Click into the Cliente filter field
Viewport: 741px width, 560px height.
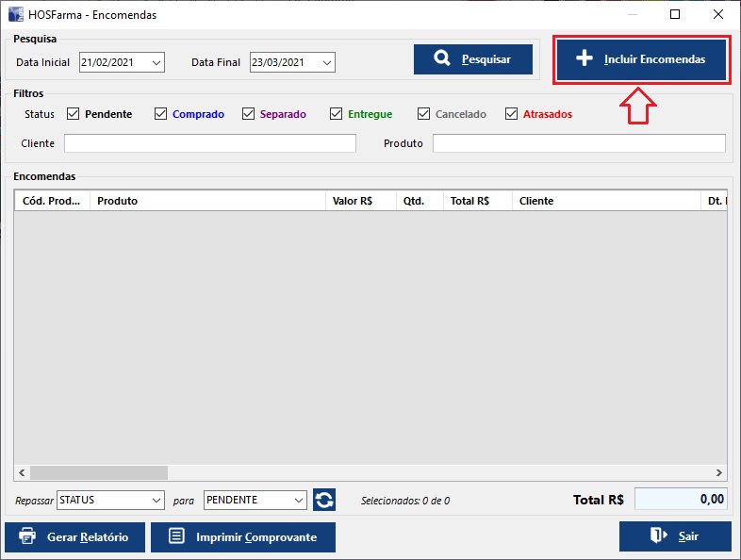[x=209, y=143]
